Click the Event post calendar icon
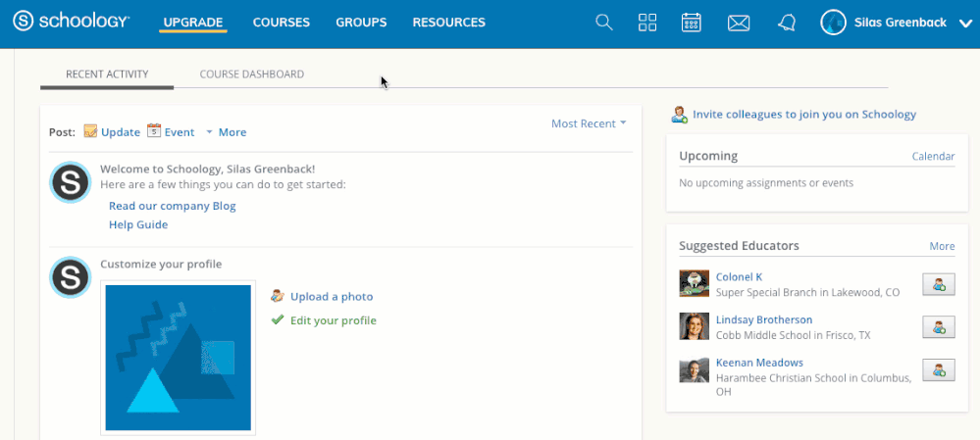The width and height of the screenshot is (980, 440). point(154,130)
